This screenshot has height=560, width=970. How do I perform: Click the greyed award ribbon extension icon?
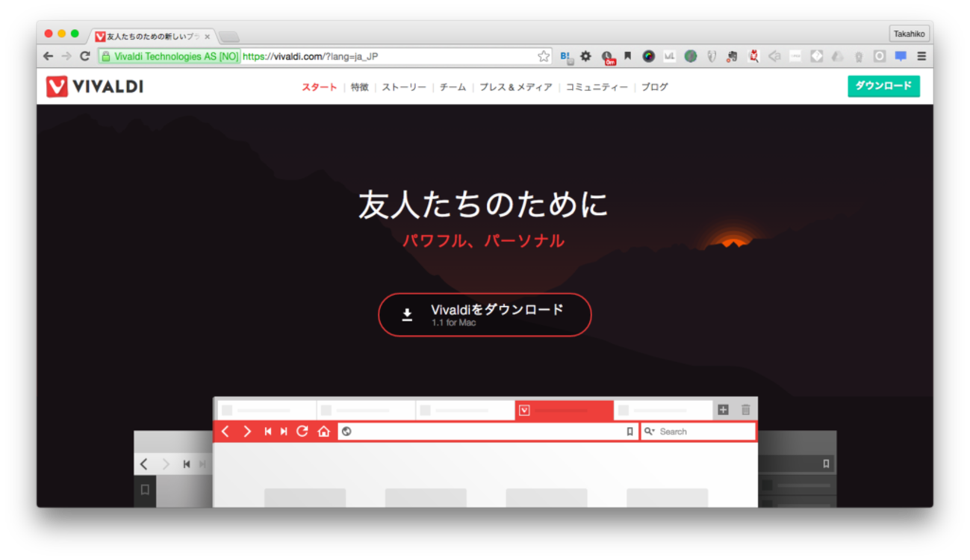click(859, 56)
